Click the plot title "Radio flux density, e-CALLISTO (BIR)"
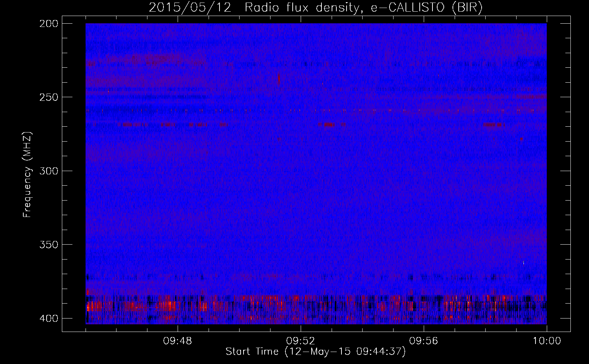Image resolution: width=589 pixels, height=364 pixels. (x=364, y=8)
